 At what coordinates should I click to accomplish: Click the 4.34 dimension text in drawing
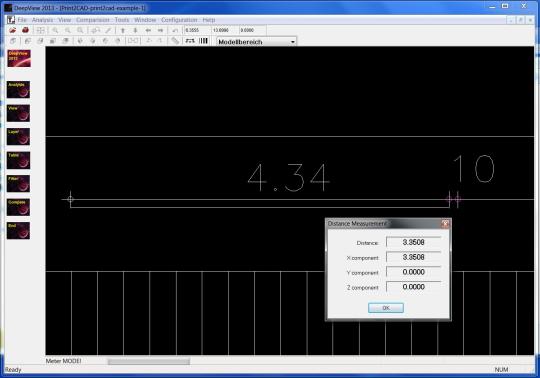[289, 178]
